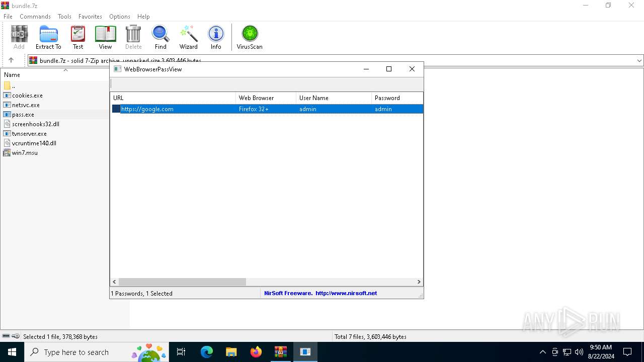Click the Extract To toolbar icon

coord(48,38)
